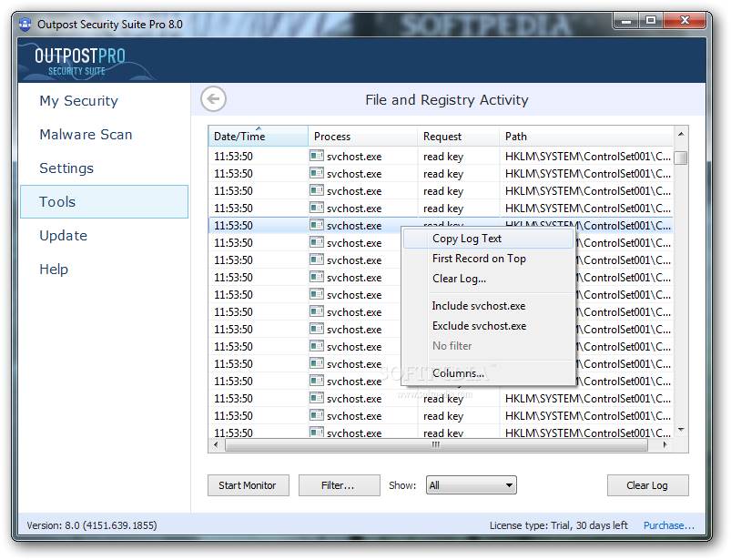Open the Filter... dialog button
Screen dimensions: 731x560
(x=339, y=485)
